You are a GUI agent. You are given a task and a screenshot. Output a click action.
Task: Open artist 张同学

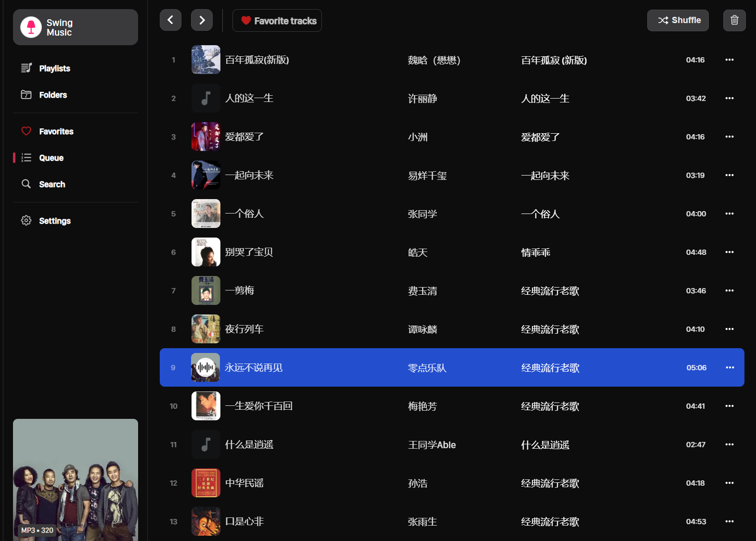[x=423, y=214]
